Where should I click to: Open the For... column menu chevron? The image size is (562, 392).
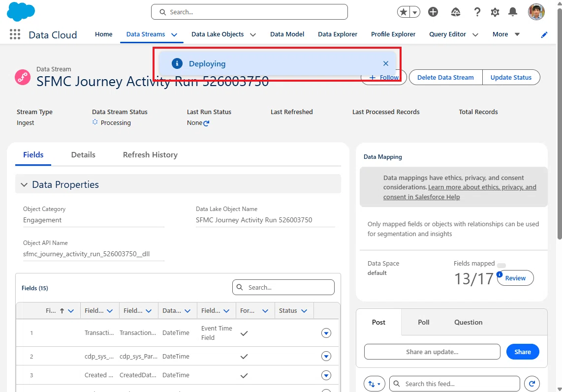pyautogui.click(x=265, y=311)
